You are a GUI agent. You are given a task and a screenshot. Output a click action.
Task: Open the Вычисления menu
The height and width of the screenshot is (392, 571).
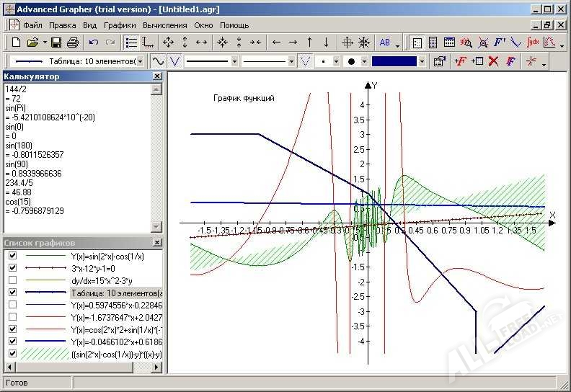point(164,24)
